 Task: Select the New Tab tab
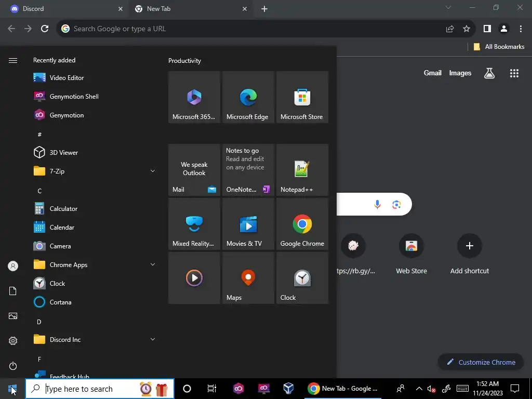[191, 9]
